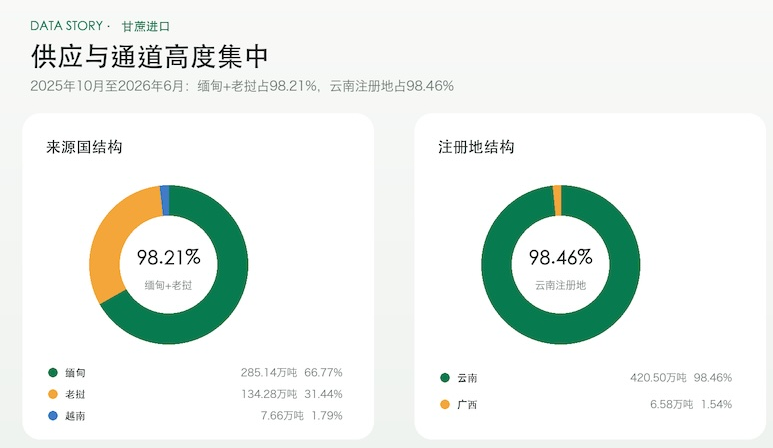The image size is (773, 448).
Task: Click the 甘蔗进口 breadcrumb tag
Action: [x=146, y=26]
